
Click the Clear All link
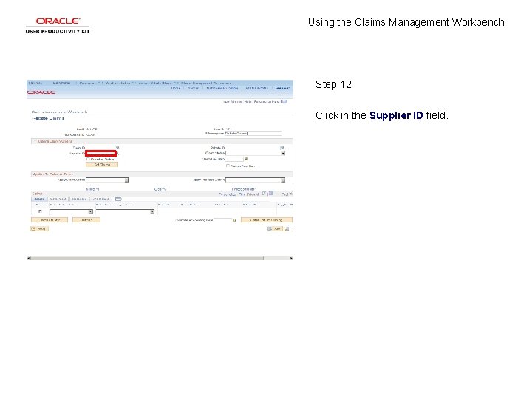click(x=160, y=189)
